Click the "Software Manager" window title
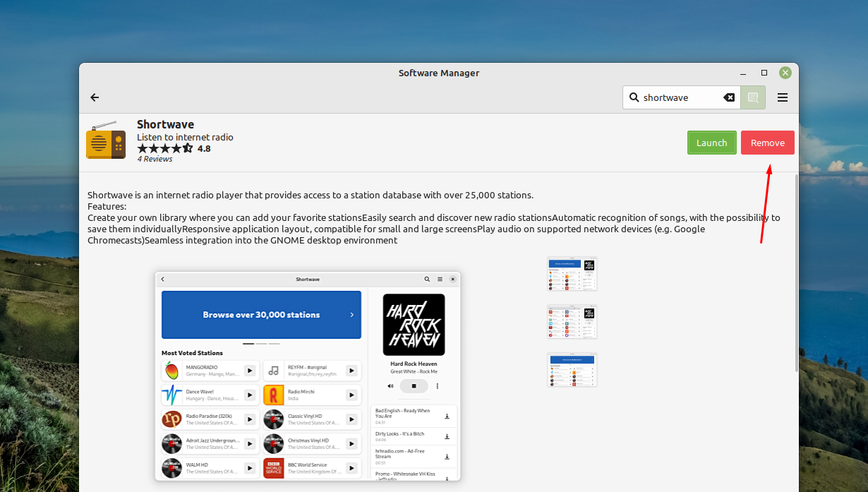This screenshot has width=868, height=492. click(439, 73)
